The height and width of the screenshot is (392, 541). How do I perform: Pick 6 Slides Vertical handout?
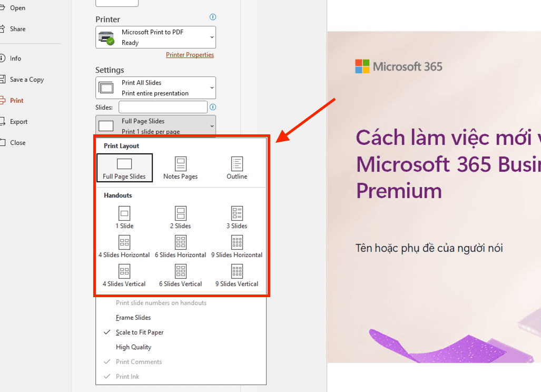[x=181, y=276]
